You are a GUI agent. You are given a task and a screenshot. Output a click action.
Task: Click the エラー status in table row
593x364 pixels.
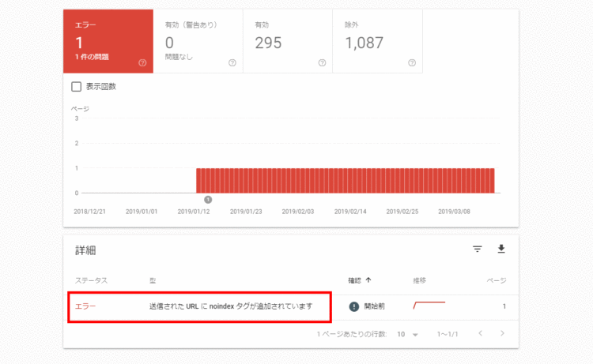[85, 306]
